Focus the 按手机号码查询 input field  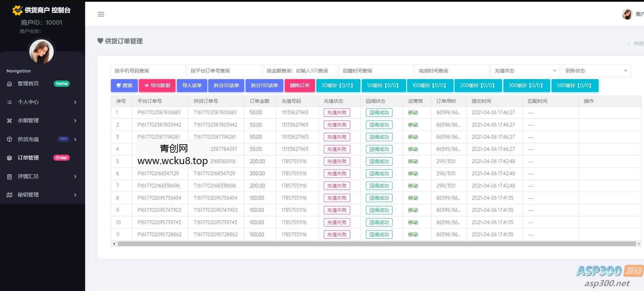148,71
